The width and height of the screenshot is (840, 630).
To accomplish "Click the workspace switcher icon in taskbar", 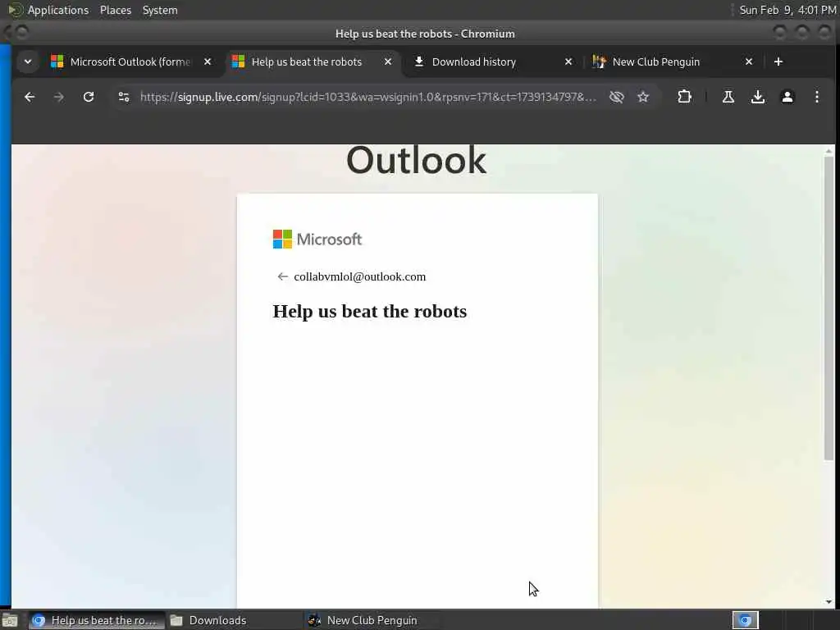I will [745, 620].
